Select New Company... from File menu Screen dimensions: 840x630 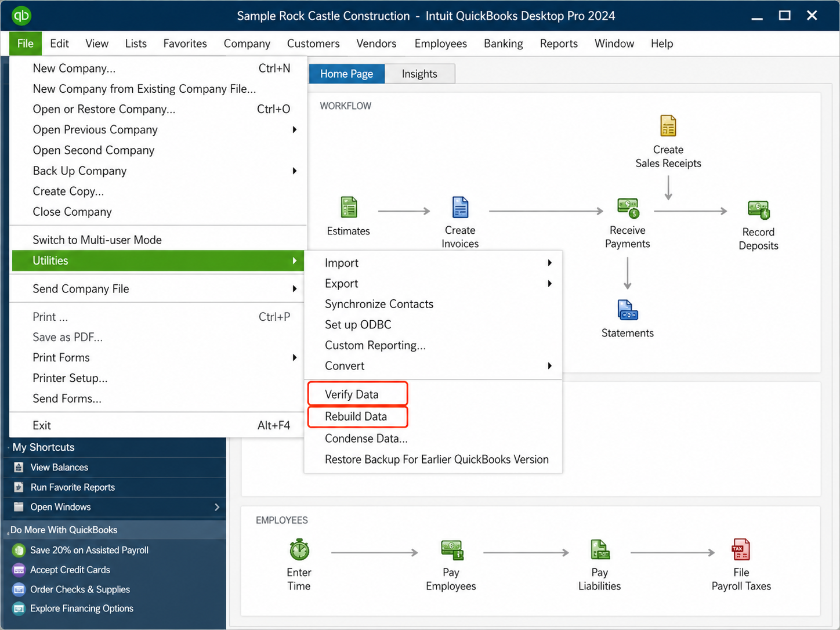click(x=158, y=68)
